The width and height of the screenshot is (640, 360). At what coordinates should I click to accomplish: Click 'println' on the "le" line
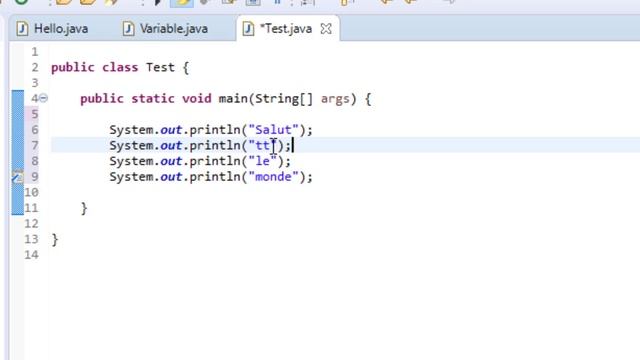pos(215,161)
